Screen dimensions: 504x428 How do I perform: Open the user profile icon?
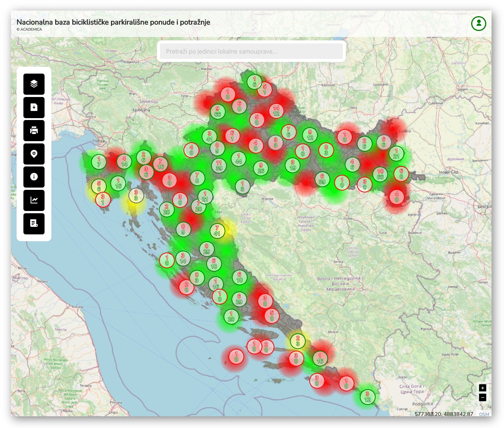478,23
